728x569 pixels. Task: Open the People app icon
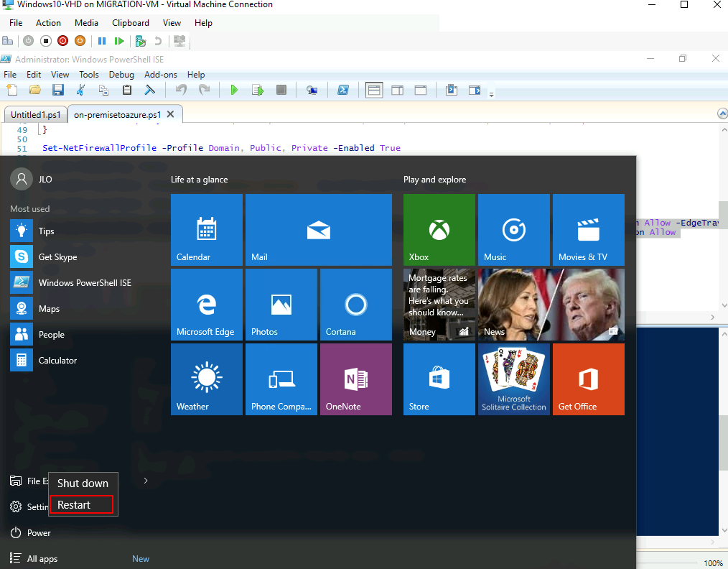point(22,335)
